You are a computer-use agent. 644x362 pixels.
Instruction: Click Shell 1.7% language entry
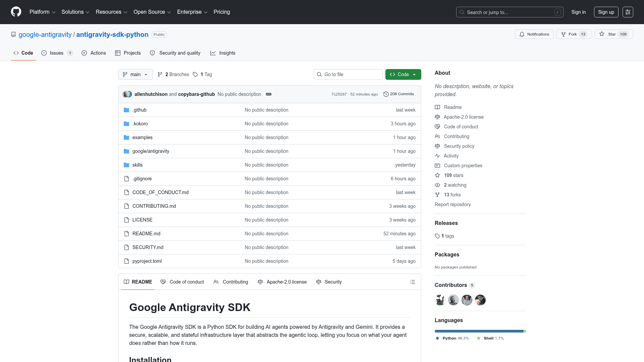(x=490, y=338)
